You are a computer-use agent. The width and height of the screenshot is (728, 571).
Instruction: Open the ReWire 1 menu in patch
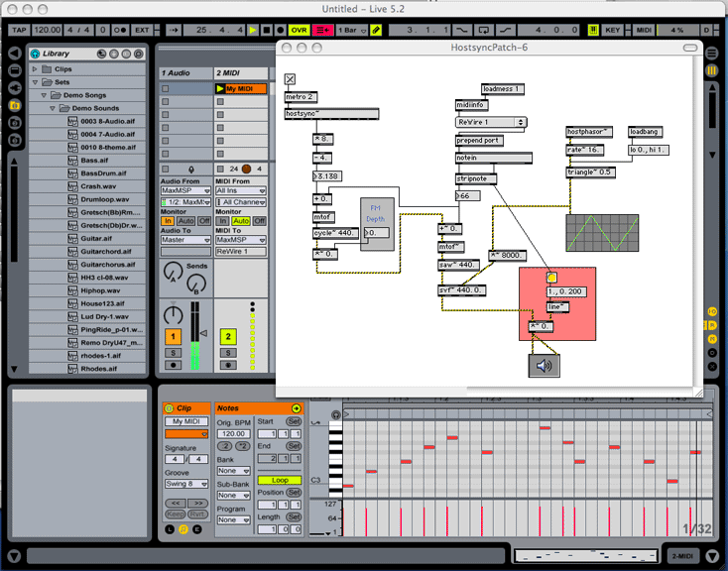[491, 122]
